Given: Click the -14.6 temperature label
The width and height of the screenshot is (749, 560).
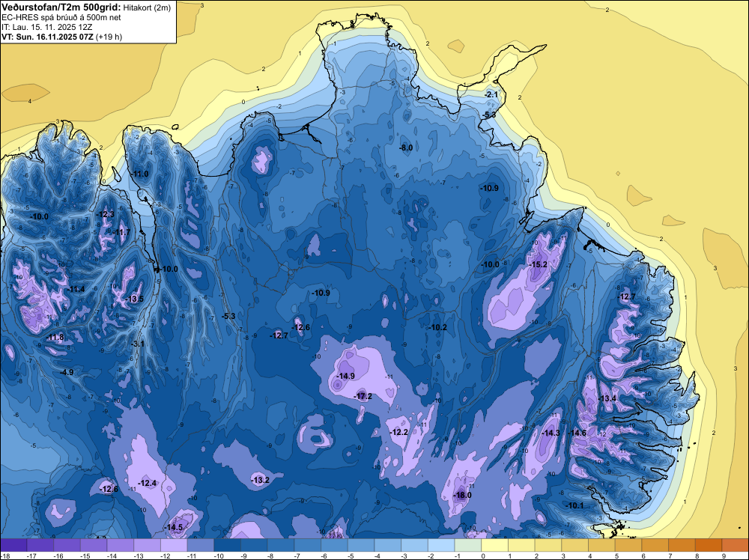Looking at the screenshot, I should coord(577,433).
